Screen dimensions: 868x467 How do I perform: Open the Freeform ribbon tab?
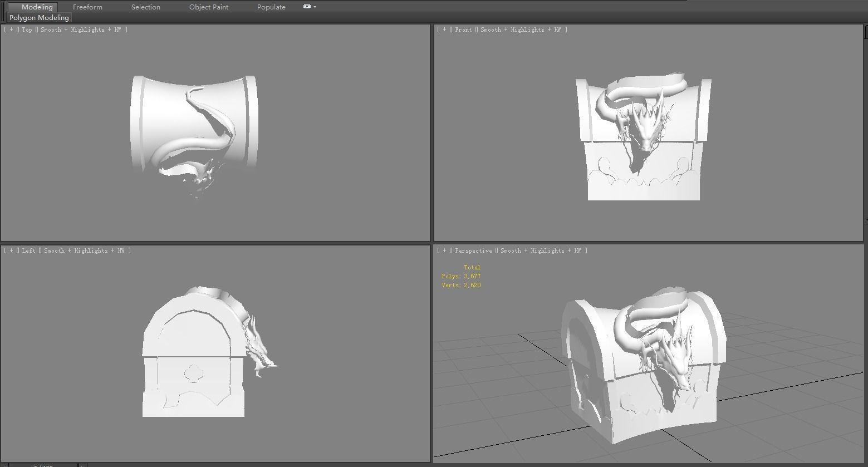87,7
